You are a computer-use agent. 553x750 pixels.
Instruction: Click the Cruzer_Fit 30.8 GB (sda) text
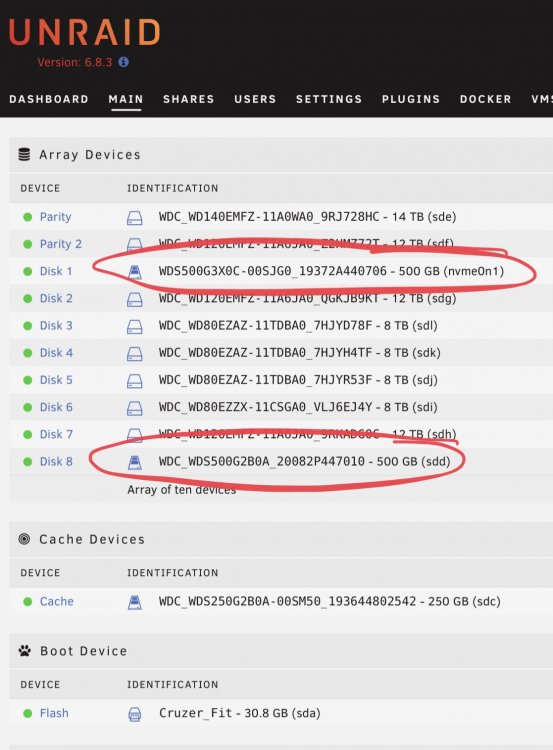click(240, 714)
